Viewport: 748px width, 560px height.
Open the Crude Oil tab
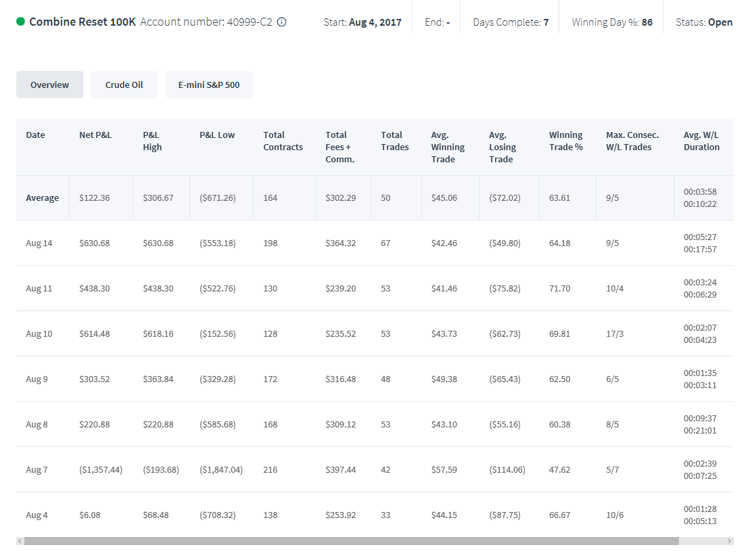(124, 85)
